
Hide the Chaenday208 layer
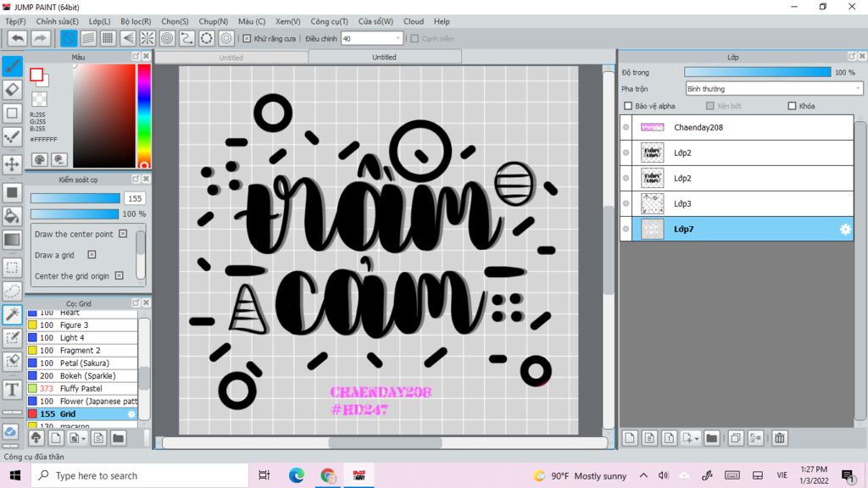(x=626, y=127)
